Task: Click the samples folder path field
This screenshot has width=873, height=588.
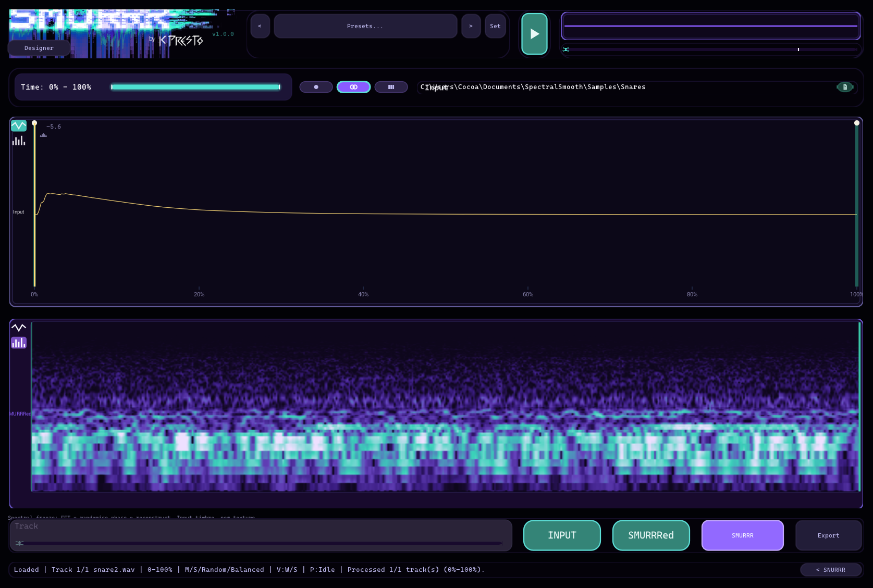Action: click(x=626, y=87)
